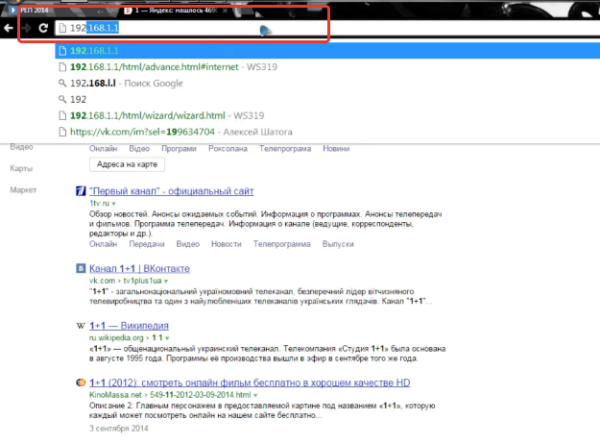Go forward using the browser forward arrow

click(x=26, y=28)
